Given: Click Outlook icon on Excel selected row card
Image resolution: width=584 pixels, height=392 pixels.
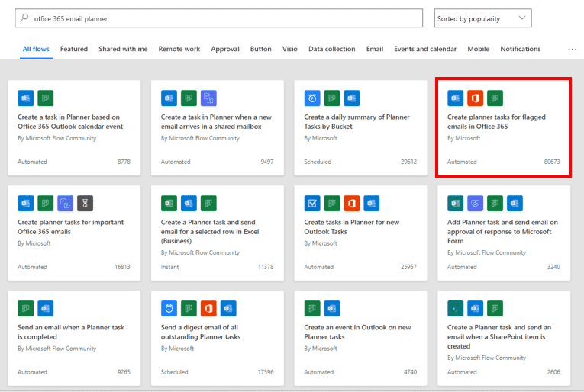Looking at the screenshot, I should click(189, 203).
